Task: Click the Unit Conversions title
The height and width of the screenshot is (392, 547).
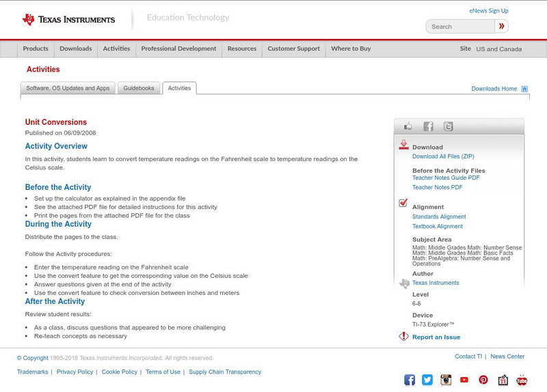Action: (x=56, y=122)
